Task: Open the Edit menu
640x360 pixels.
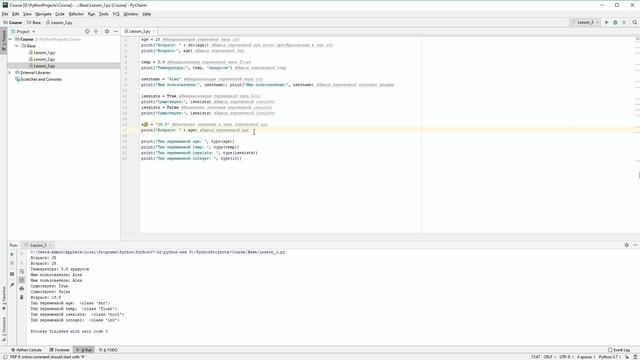Action: (16, 14)
